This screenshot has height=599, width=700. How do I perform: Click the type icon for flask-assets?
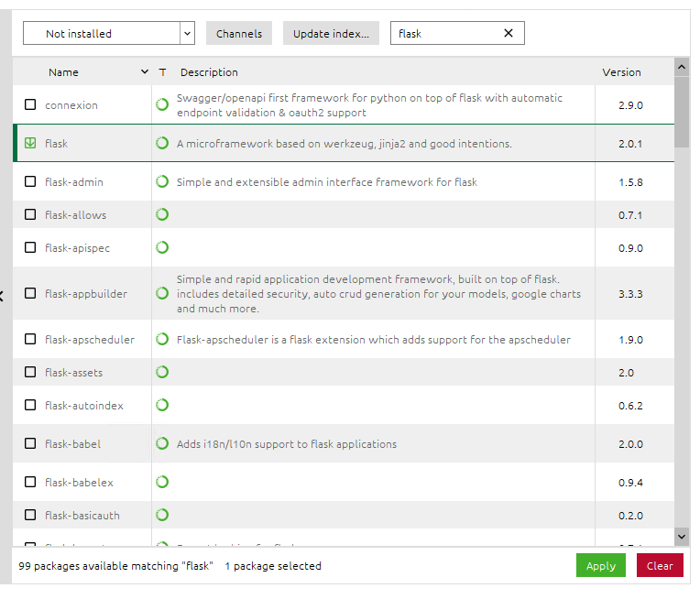(162, 372)
